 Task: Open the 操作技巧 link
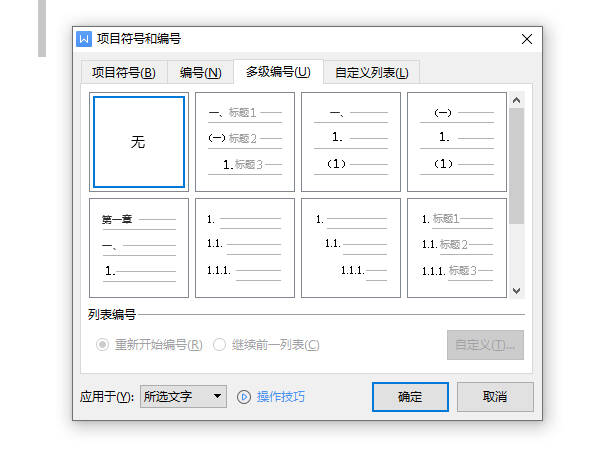(280, 397)
